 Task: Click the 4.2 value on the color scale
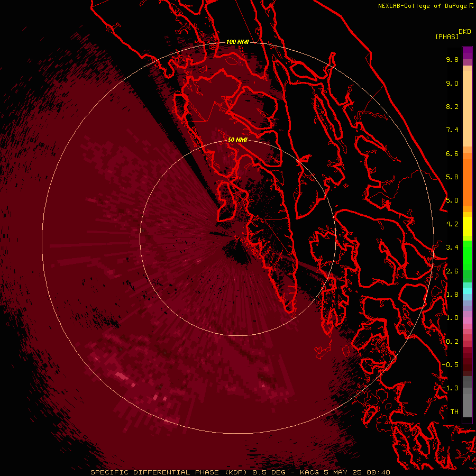pyautogui.click(x=452, y=224)
